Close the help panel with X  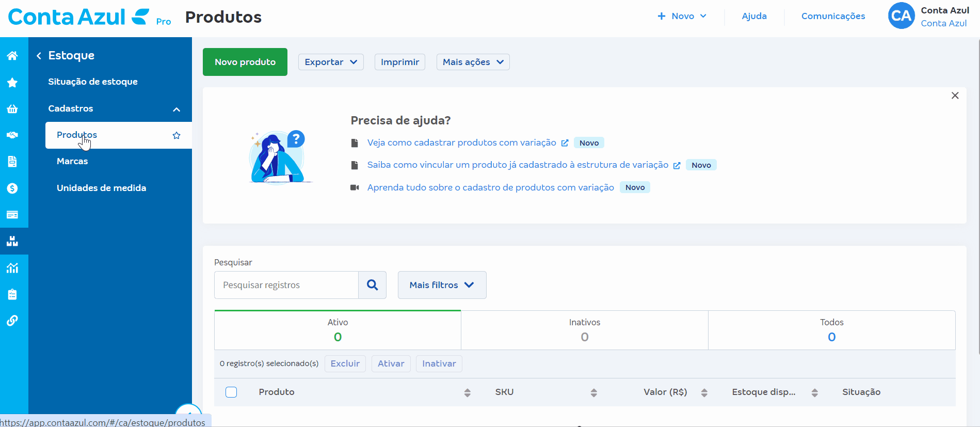point(955,96)
